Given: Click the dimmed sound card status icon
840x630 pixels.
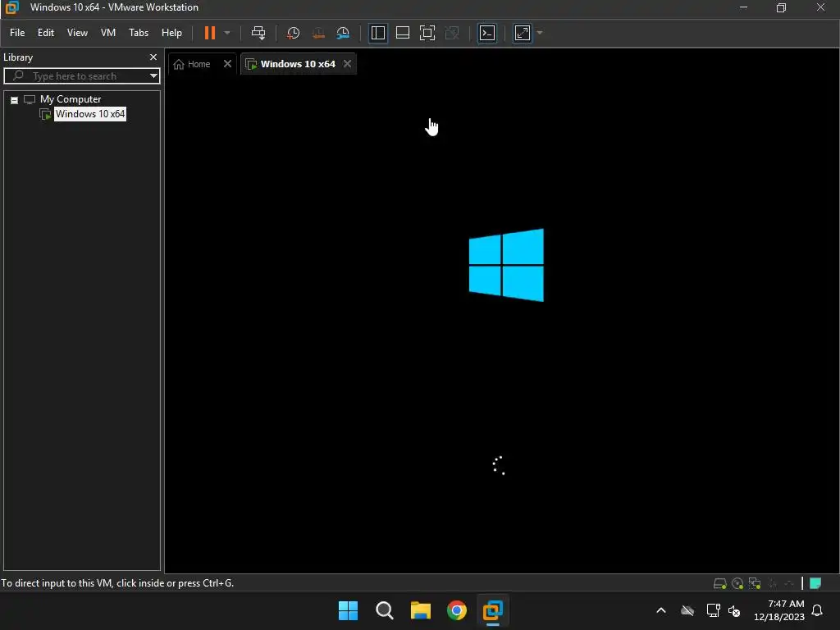Looking at the screenshot, I should tap(788, 583).
